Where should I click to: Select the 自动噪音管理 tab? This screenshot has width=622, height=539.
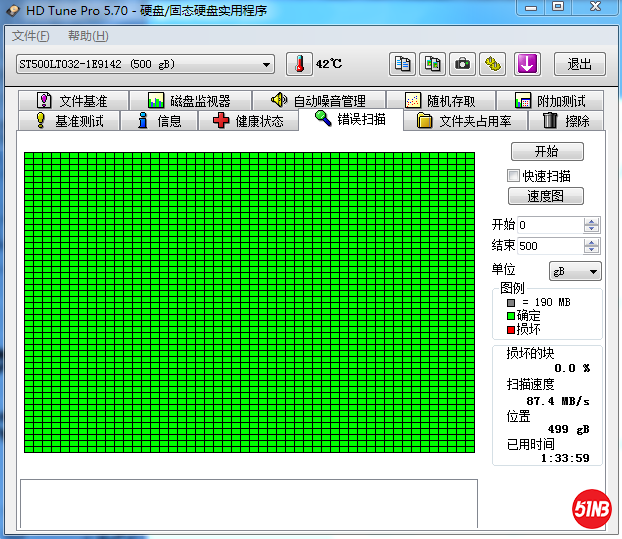(x=319, y=101)
